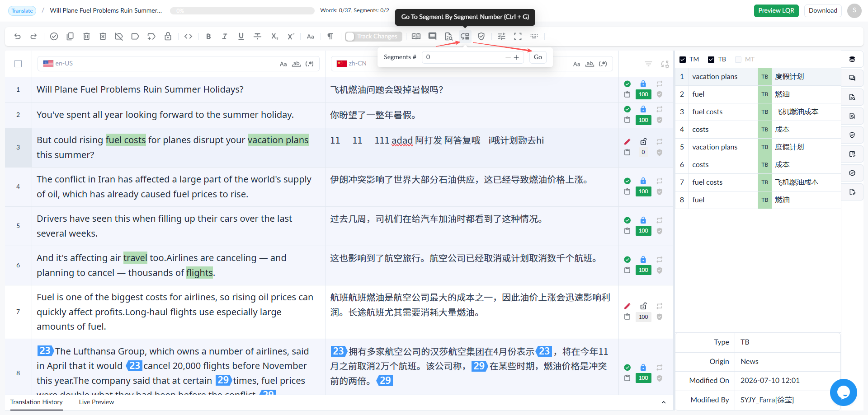Click the lock segment icon in toolbar
Viewport: 868px width, 415px height.
click(x=168, y=37)
